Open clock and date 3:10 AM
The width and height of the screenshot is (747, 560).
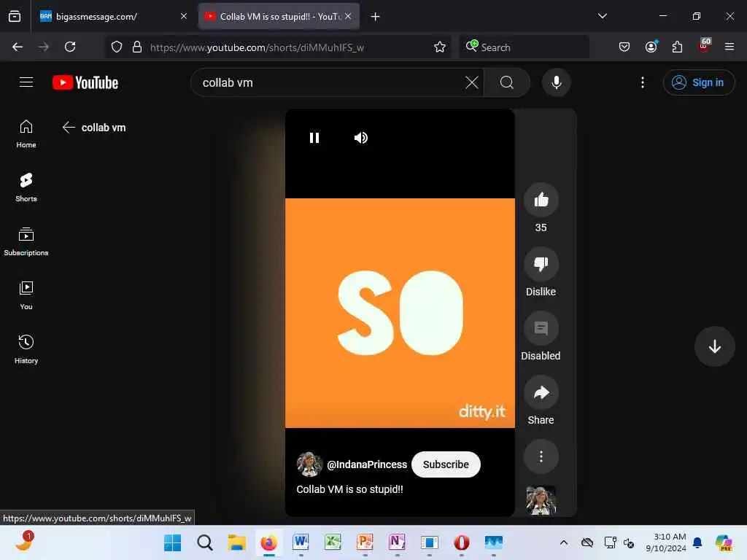[x=666, y=542]
